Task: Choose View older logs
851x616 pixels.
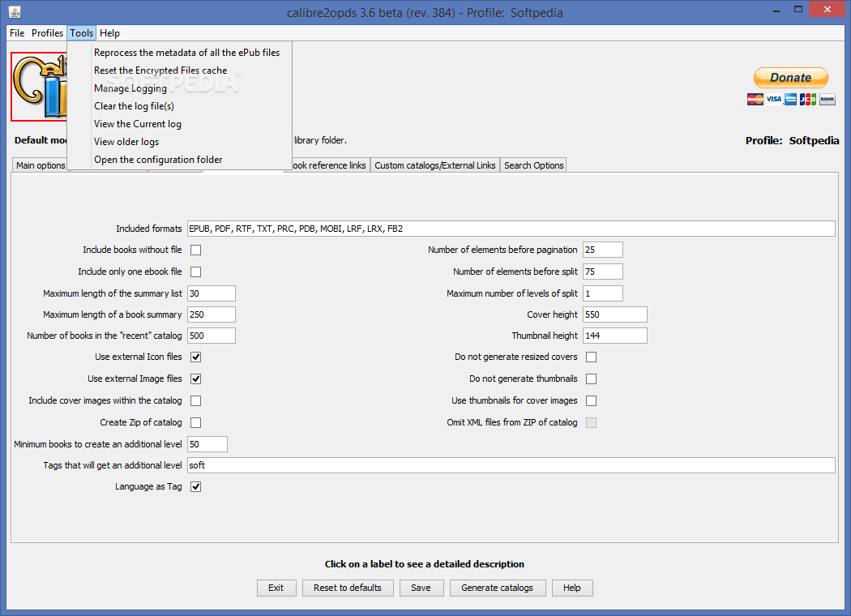Action: pos(126,142)
